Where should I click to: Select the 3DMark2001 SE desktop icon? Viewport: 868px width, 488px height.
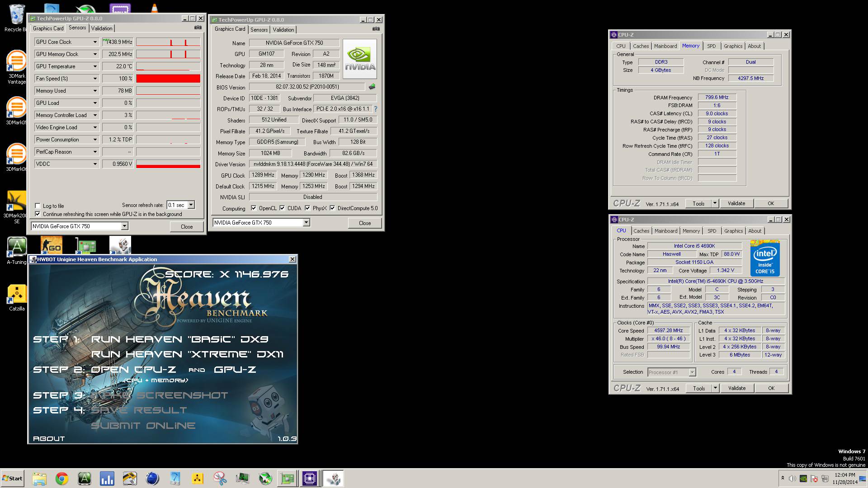(16, 207)
